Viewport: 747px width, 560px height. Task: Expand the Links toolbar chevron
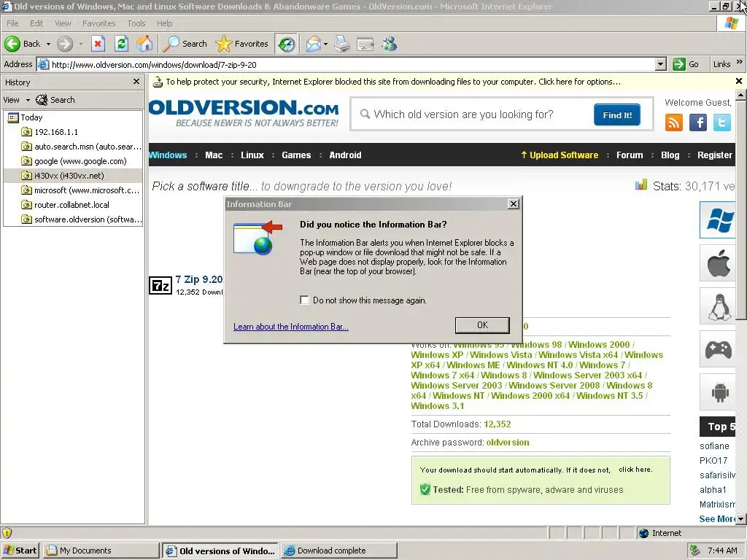pyautogui.click(x=739, y=63)
